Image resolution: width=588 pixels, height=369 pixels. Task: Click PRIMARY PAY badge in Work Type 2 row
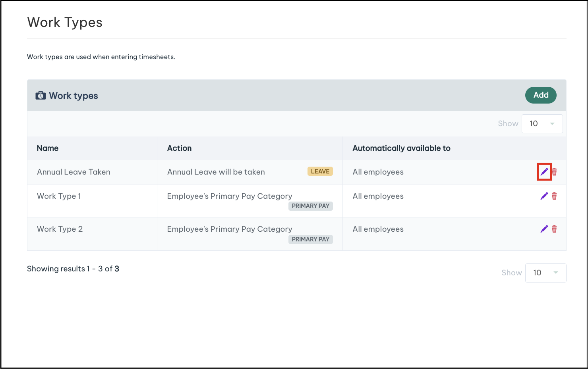point(311,239)
